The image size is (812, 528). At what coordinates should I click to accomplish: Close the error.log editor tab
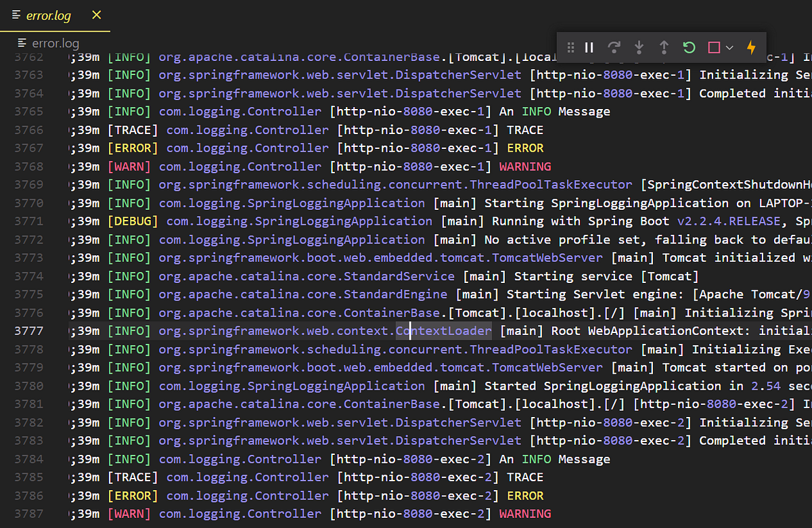click(97, 15)
